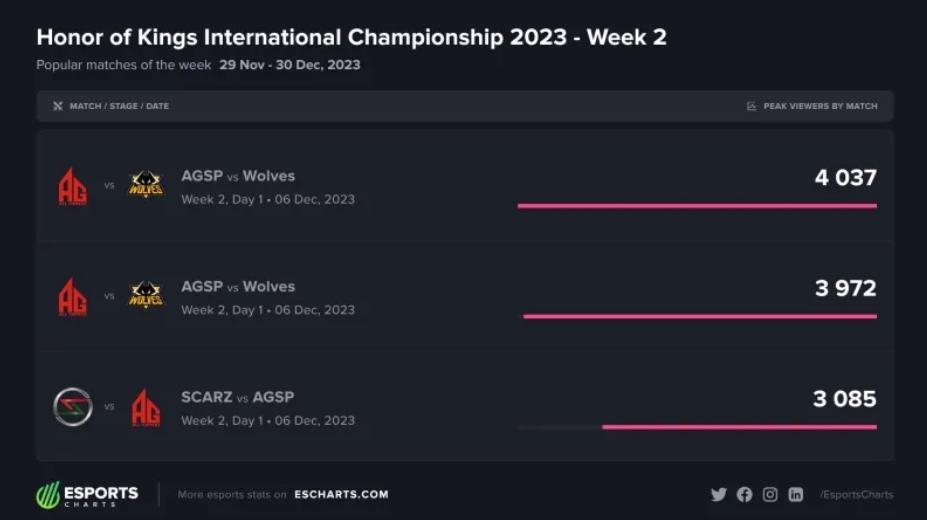Click the 3 085 viewers pink bar

(x=740, y=427)
